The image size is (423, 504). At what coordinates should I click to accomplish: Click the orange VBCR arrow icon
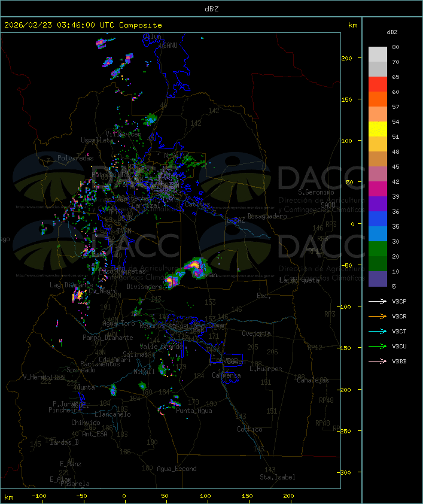click(x=378, y=316)
